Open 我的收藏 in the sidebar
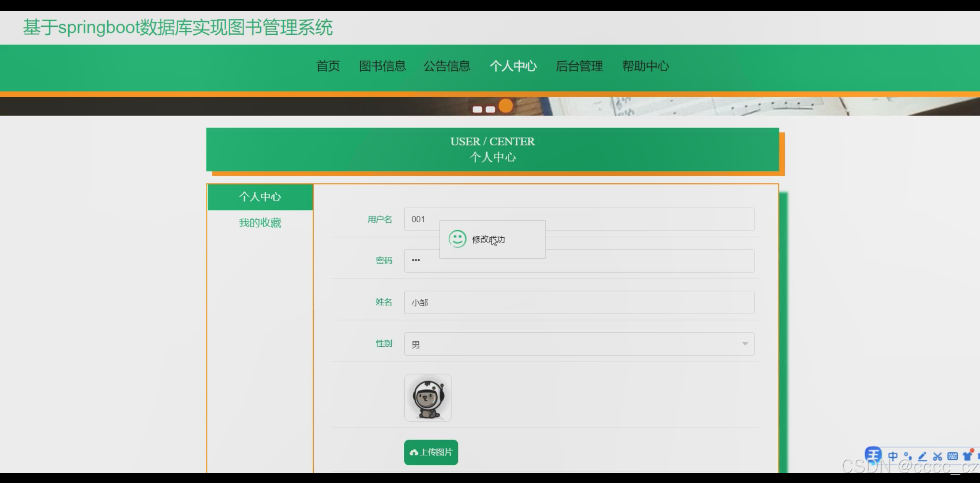This screenshot has height=483, width=980. coord(260,223)
